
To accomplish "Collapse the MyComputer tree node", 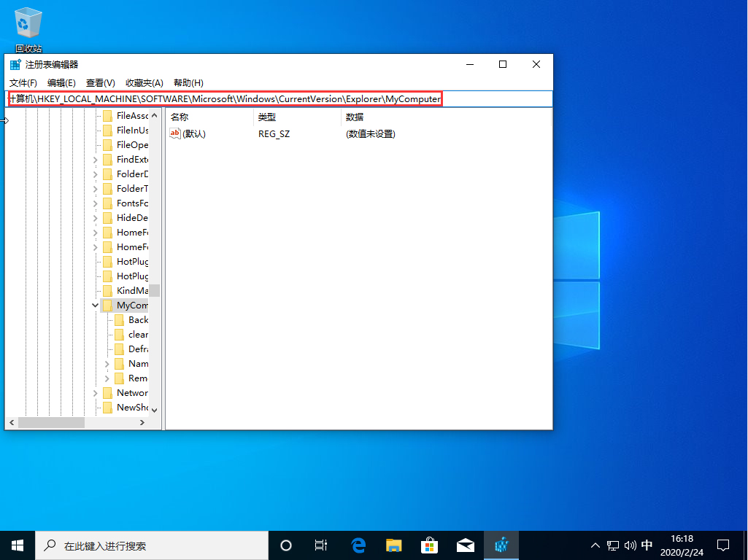I will coord(96,305).
